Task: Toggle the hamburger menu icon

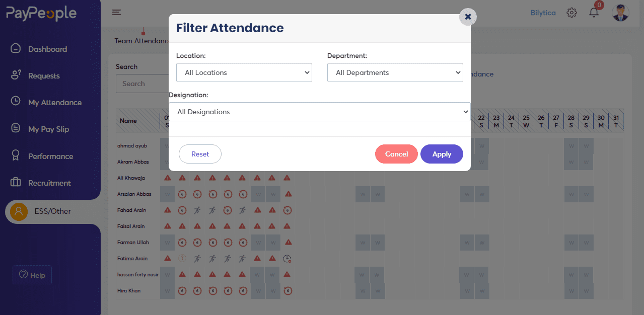Action: coord(116,13)
